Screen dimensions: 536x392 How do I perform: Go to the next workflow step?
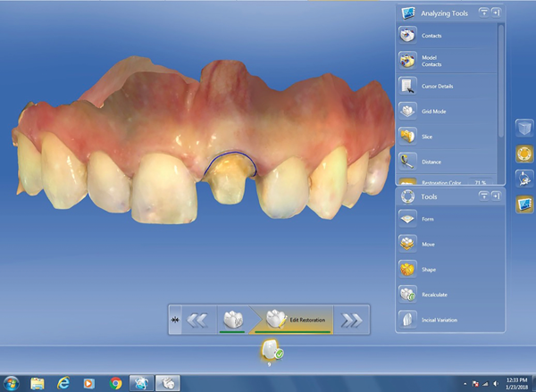(349, 319)
